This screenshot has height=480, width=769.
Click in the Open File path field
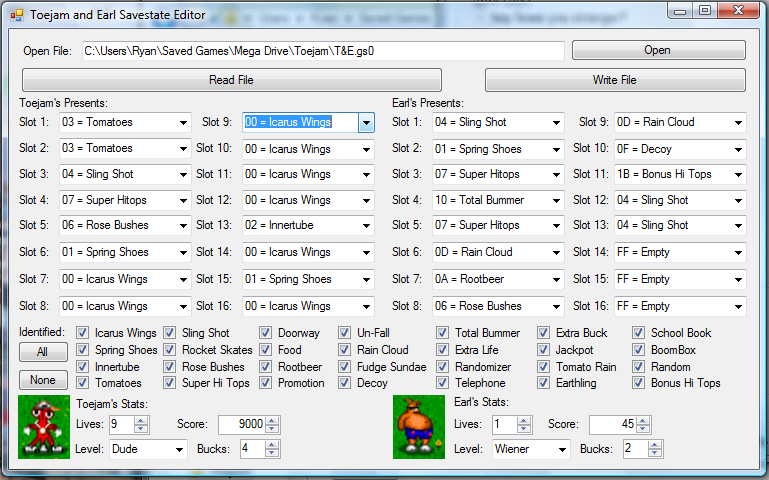coord(323,51)
